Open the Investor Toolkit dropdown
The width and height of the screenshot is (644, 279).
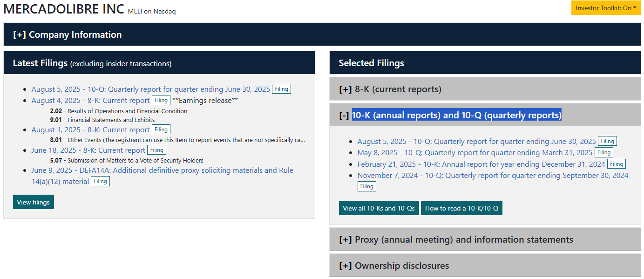click(x=605, y=7)
